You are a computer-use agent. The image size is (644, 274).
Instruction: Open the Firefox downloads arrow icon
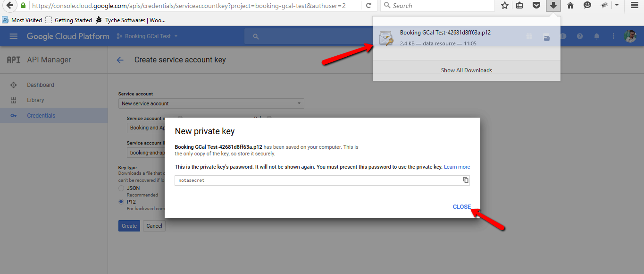pyautogui.click(x=553, y=6)
